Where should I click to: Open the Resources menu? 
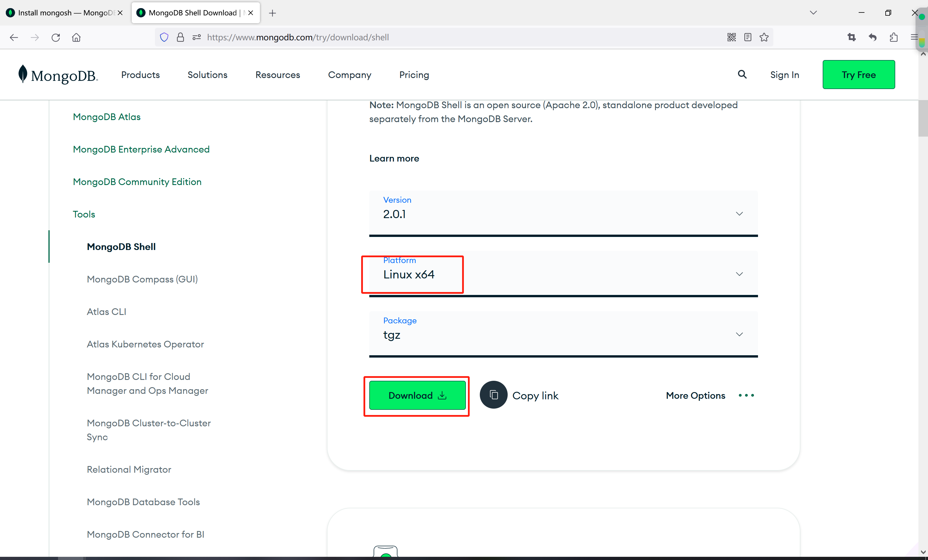(278, 75)
